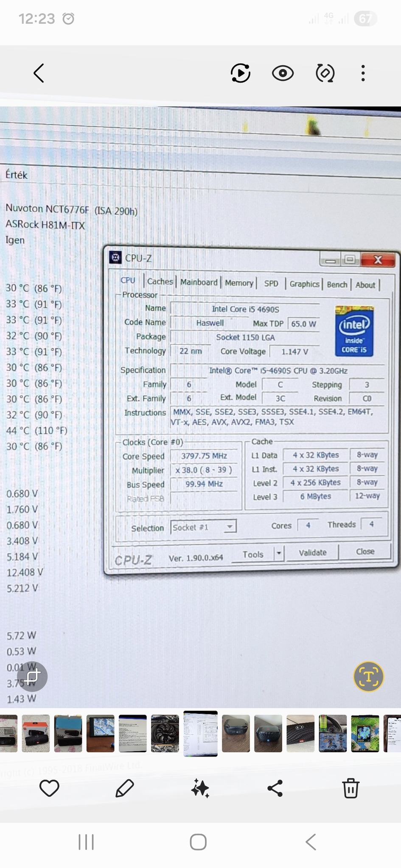The height and width of the screenshot is (868, 401).
Task: Tap the home navigation button
Action: click(198, 842)
